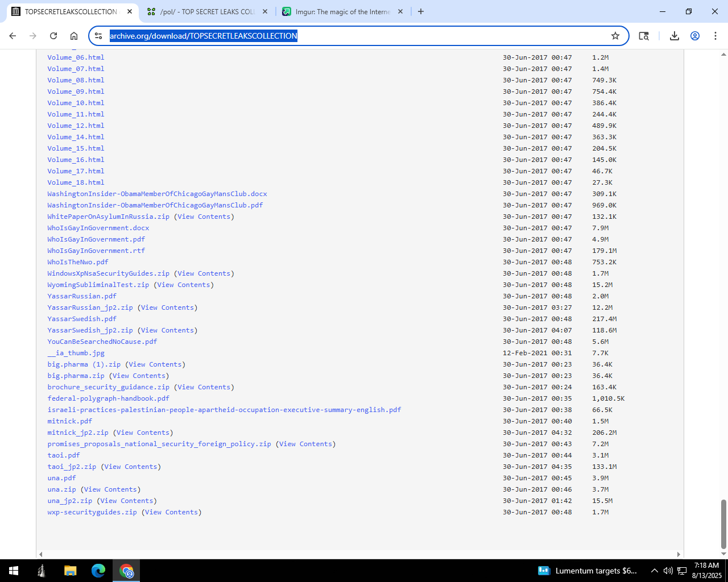Open File Explorer from the taskbar
The image size is (728, 582).
click(70, 571)
